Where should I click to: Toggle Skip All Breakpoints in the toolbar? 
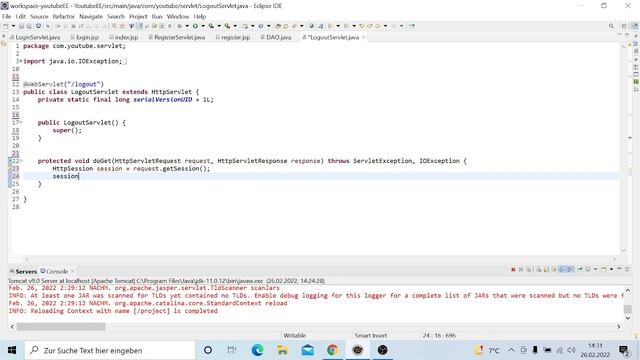click(x=48, y=26)
